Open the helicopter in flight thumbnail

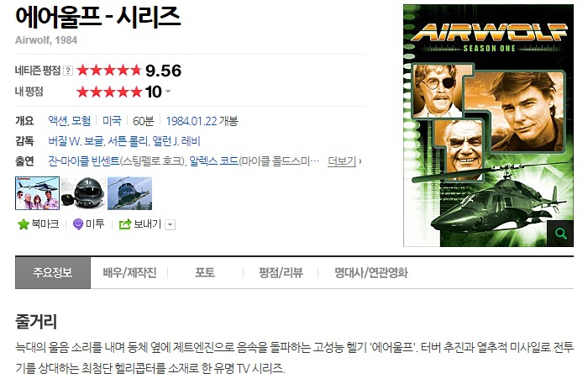pos(129,193)
